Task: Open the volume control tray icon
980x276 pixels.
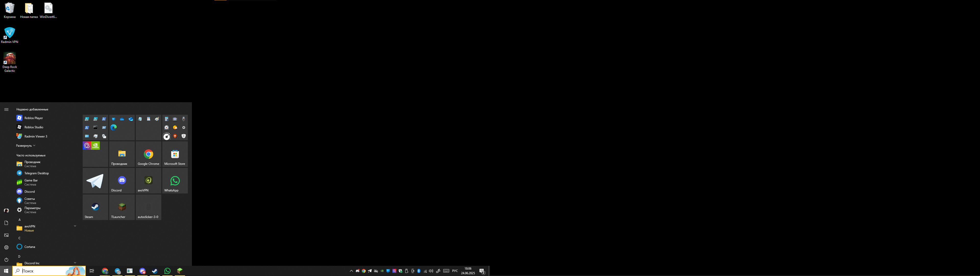Action: [x=431, y=271]
